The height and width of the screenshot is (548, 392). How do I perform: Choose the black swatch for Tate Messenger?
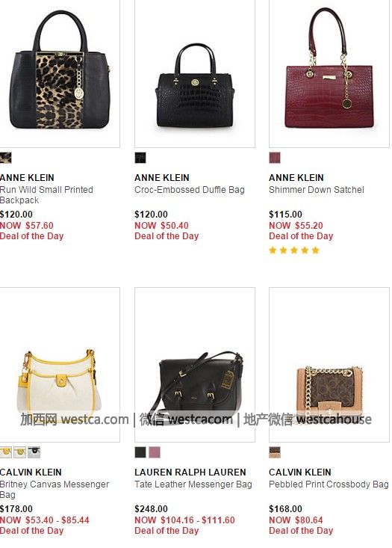(140, 452)
